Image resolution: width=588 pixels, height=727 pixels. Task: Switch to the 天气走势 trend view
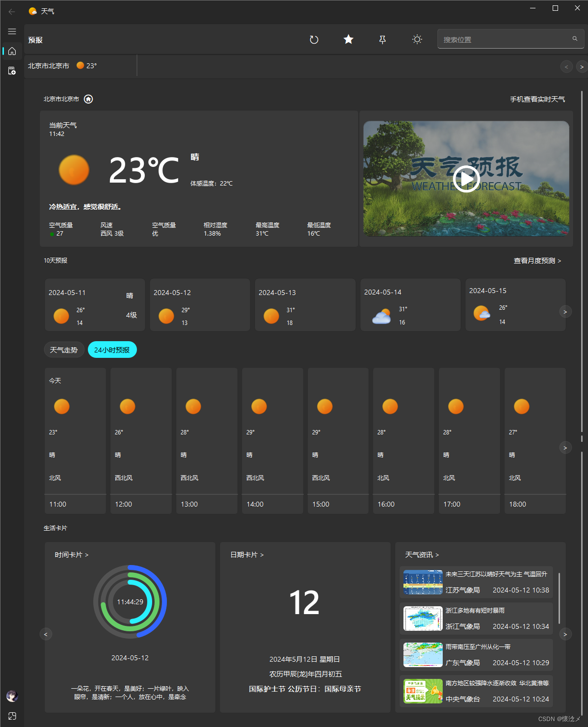pos(64,350)
